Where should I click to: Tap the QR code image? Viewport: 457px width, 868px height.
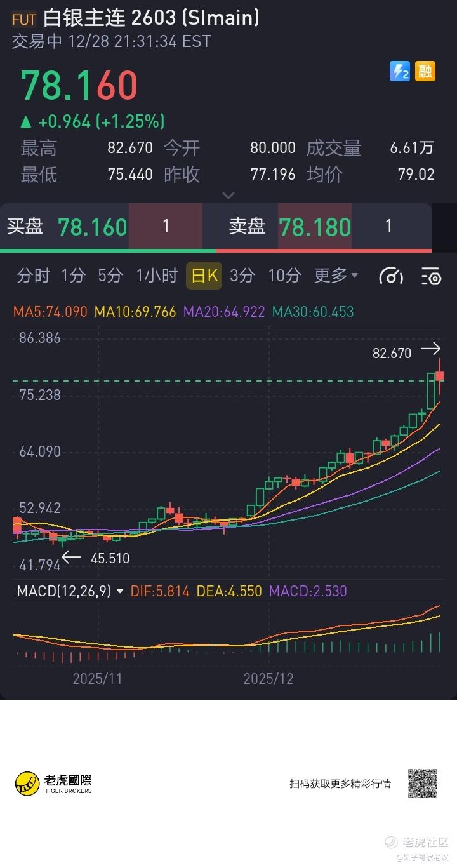[422, 784]
